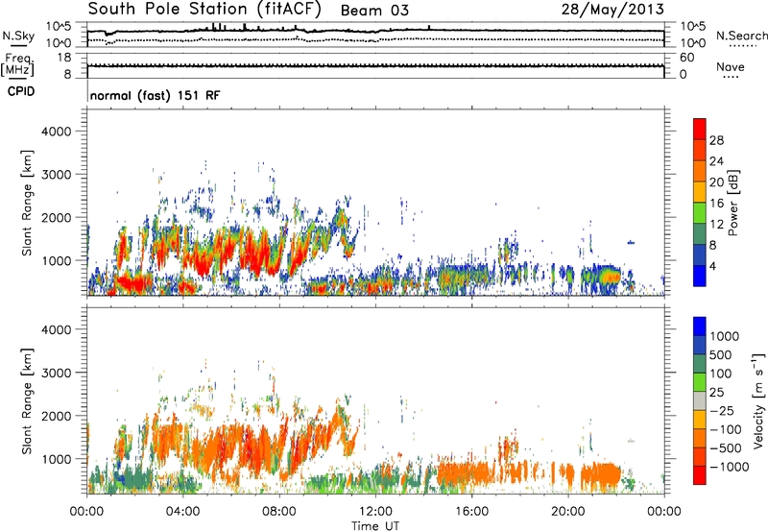Screen dimensions: 768x532
Task: Click the "2000" tick of the velocity panel
Action: (57, 416)
